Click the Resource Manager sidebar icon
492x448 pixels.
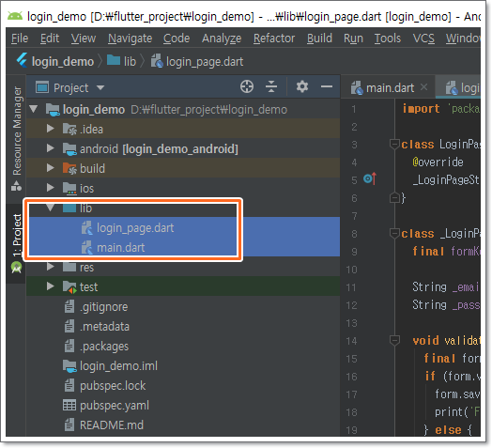16,186
